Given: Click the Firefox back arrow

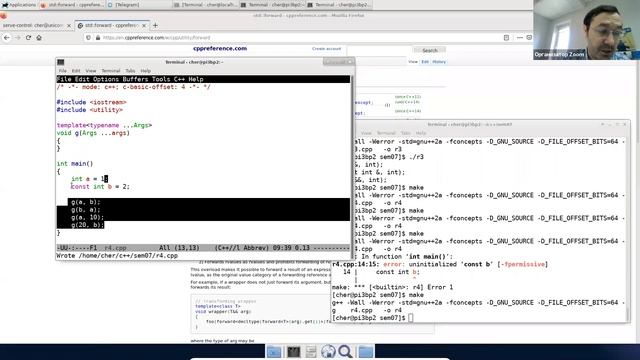Looking at the screenshot, I should tap(7, 38).
